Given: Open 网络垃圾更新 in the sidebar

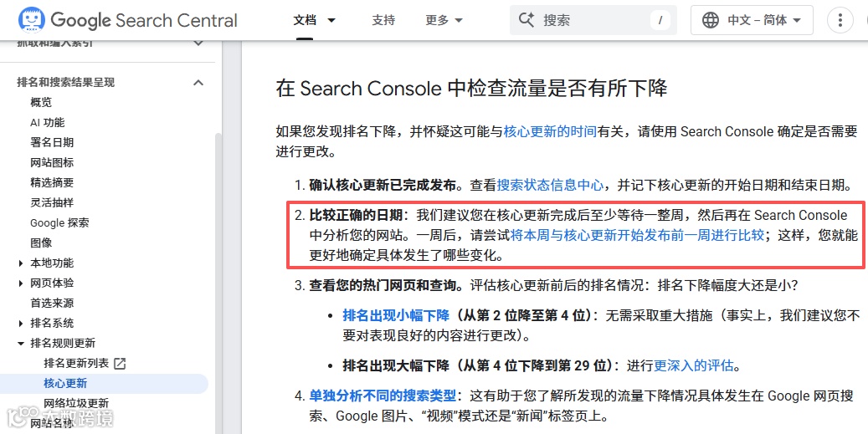Looking at the screenshot, I should pos(76,403).
